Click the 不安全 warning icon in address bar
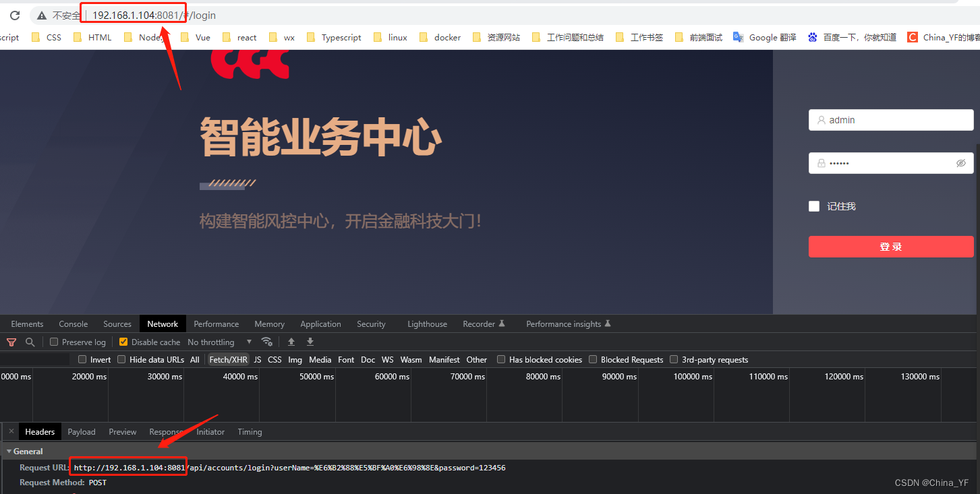 pos(41,15)
